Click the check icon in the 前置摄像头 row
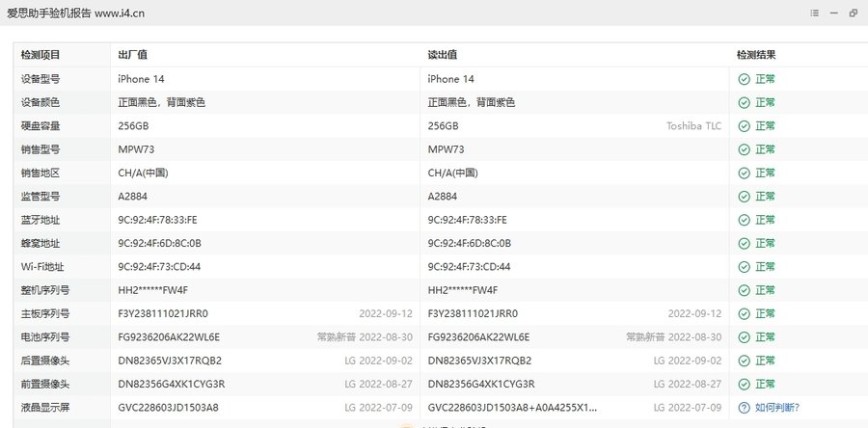 [x=744, y=384]
